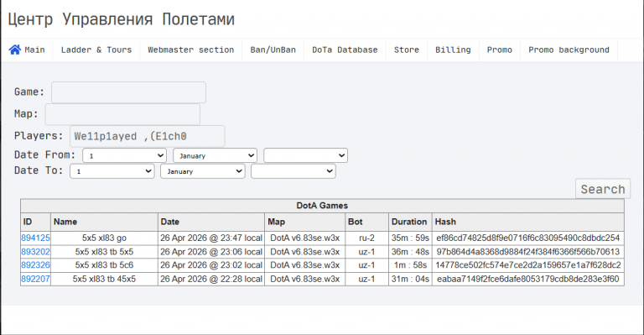Click the DotA Games table title

322,206
